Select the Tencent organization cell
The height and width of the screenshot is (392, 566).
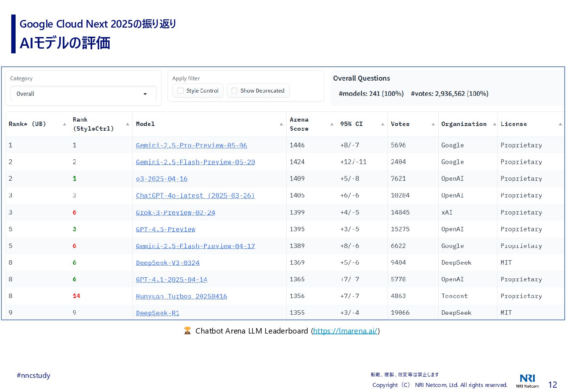(455, 296)
